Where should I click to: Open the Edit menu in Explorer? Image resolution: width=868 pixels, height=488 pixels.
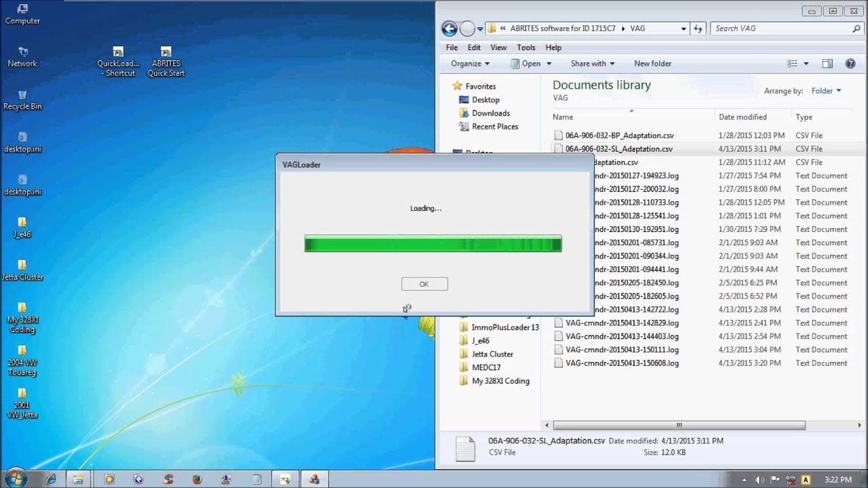click(x=474, y=47)
